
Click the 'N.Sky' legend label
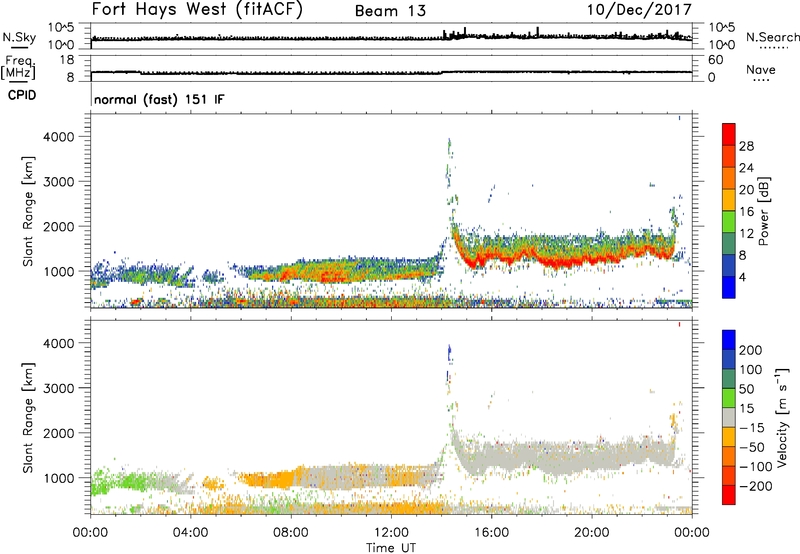pos(19,37)
